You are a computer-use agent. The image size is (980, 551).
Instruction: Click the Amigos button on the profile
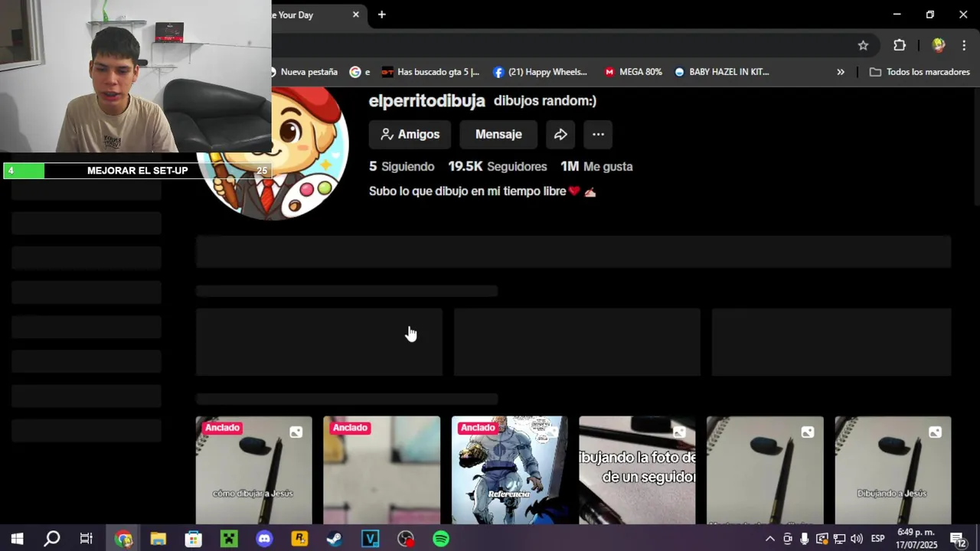410,134
